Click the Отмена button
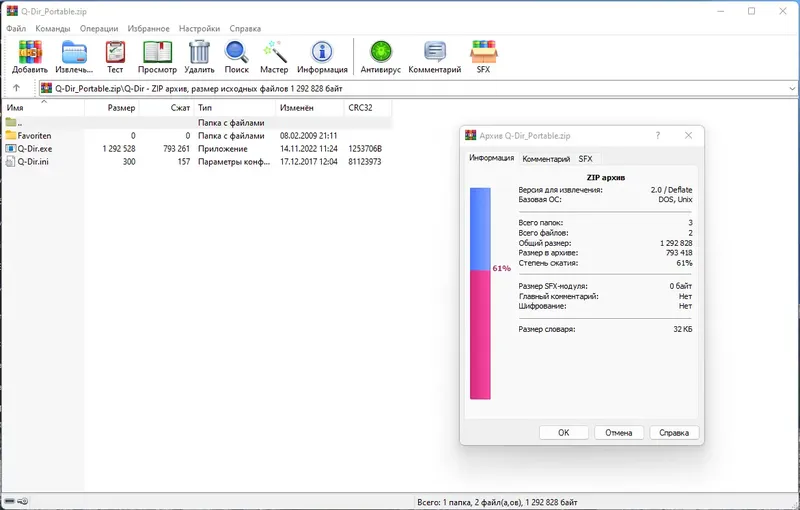 pyautogui.click(x=618, y=432)
